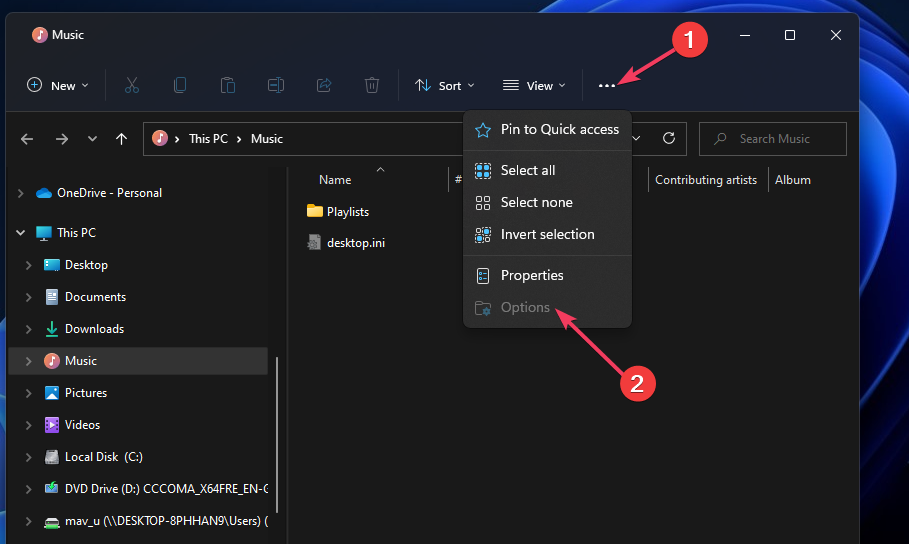Click the Playlists folder icon
The width and height of the screenshot is (909, 544).
click(315, 211)
